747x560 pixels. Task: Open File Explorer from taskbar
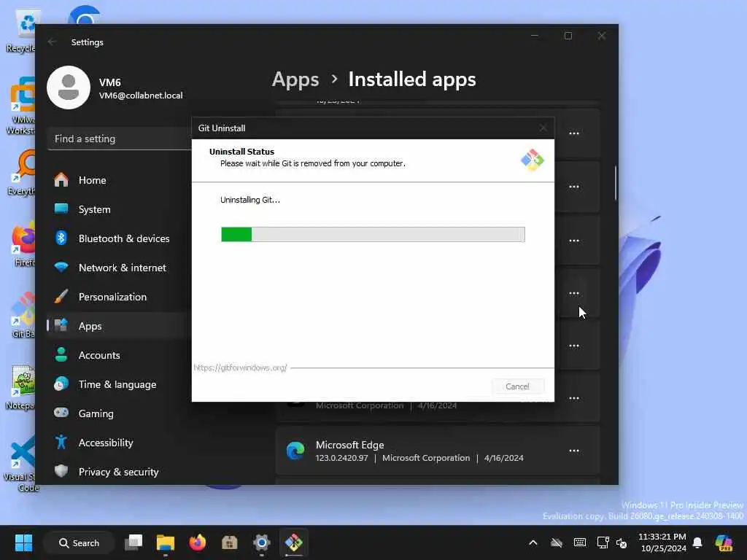click(x=166, y=542)
